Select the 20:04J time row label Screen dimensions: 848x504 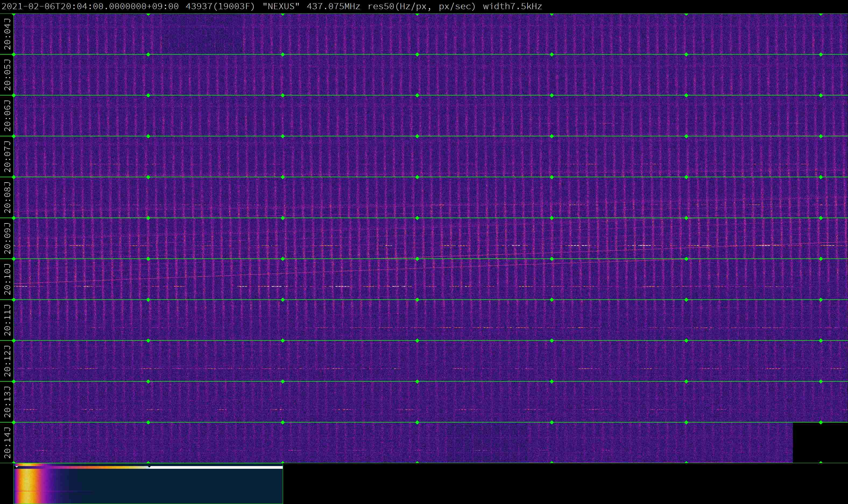[x=7, y=34]
